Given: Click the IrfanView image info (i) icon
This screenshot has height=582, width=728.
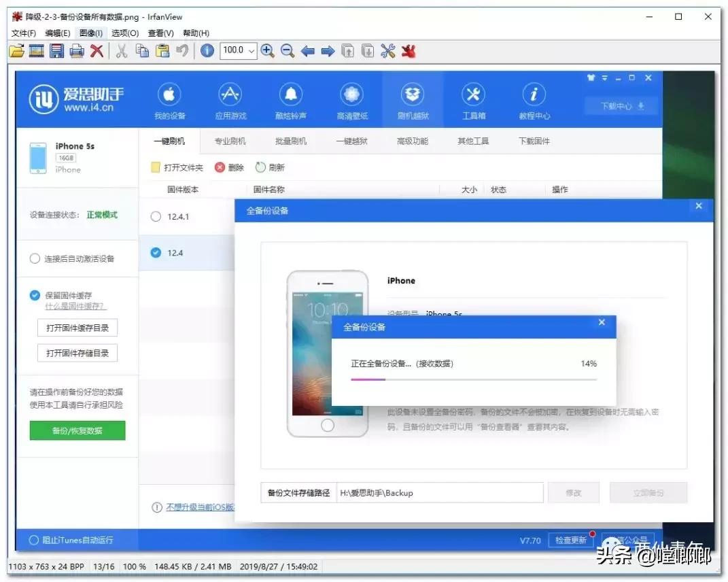Looking at the screenshot, I should 207,50.
